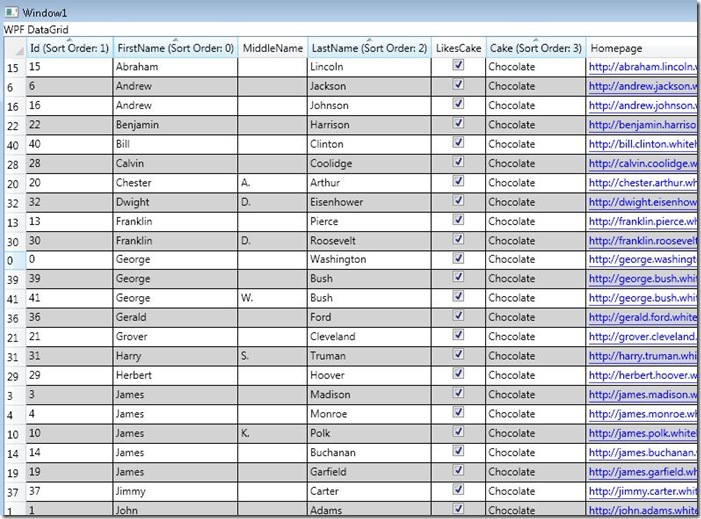Image resolution: width=701 pixels, height=519 pixels.
Task: Click the LastName cell 'Clinton'
Action: [369, 144]
